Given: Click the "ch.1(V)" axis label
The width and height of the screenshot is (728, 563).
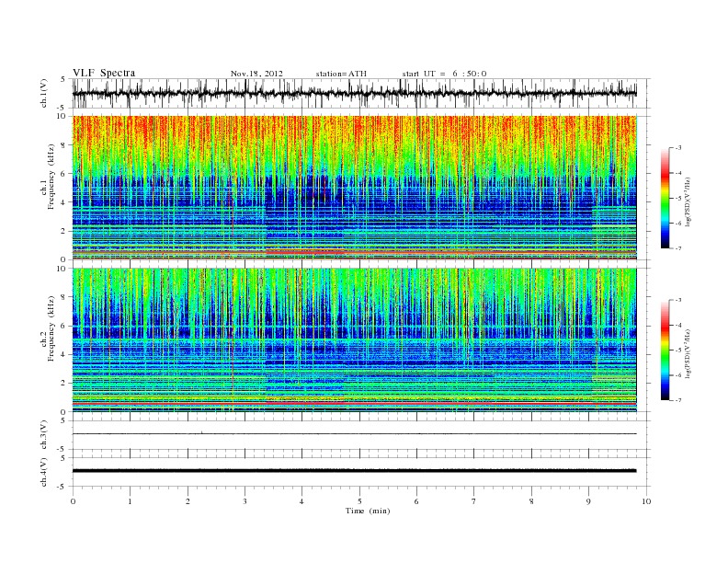Looking at the screenshot, I should tap(44, 93).
